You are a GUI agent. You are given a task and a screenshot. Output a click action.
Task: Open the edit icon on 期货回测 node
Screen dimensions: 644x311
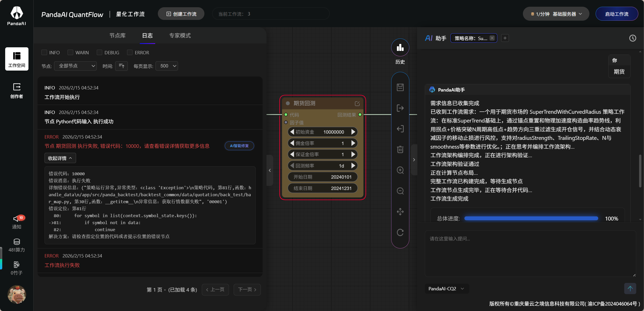click(x=357, y=103)
